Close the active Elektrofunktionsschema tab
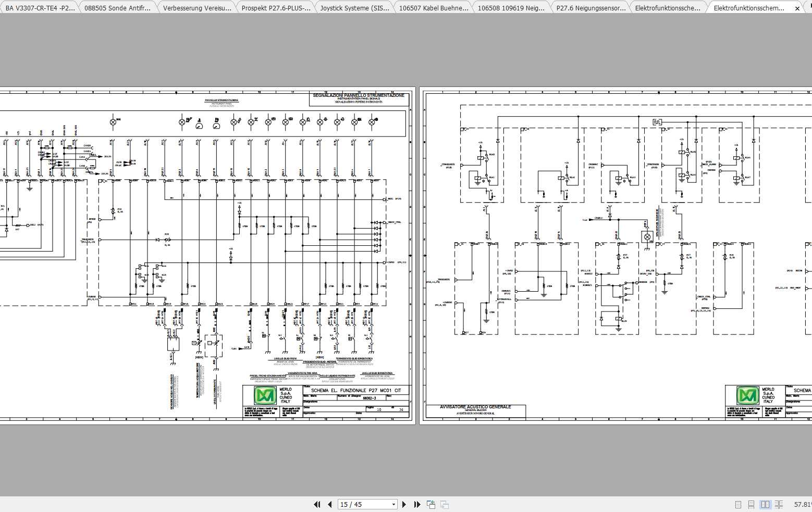 coord(797,8)
